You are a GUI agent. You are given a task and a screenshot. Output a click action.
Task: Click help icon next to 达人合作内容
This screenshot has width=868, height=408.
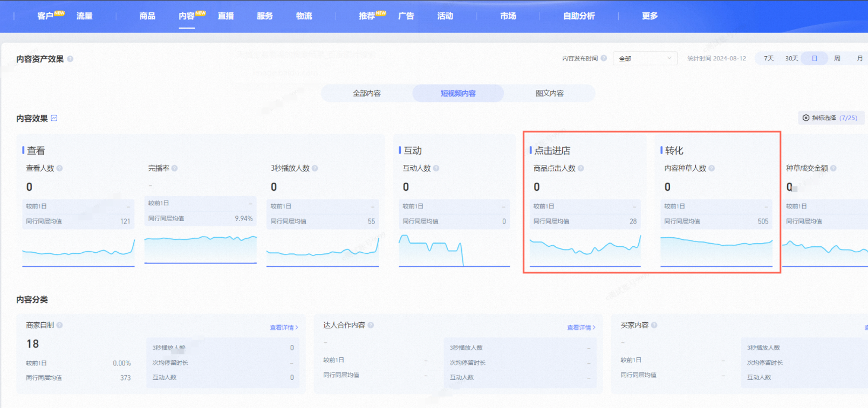[371, 325]
